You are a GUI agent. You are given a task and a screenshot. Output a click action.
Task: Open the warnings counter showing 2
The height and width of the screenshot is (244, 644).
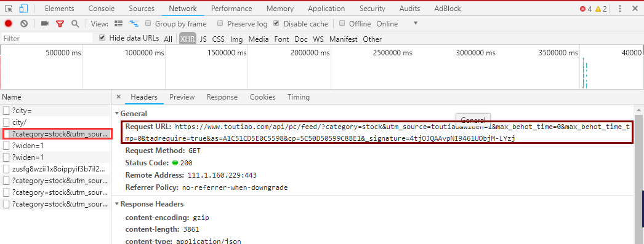click(x=601, y=9)
